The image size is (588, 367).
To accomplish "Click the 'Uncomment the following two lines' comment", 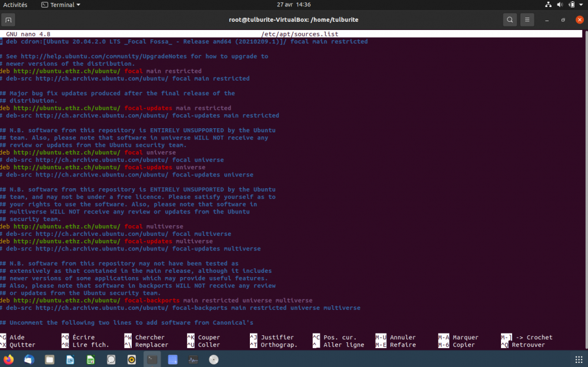I will [127, 323].
